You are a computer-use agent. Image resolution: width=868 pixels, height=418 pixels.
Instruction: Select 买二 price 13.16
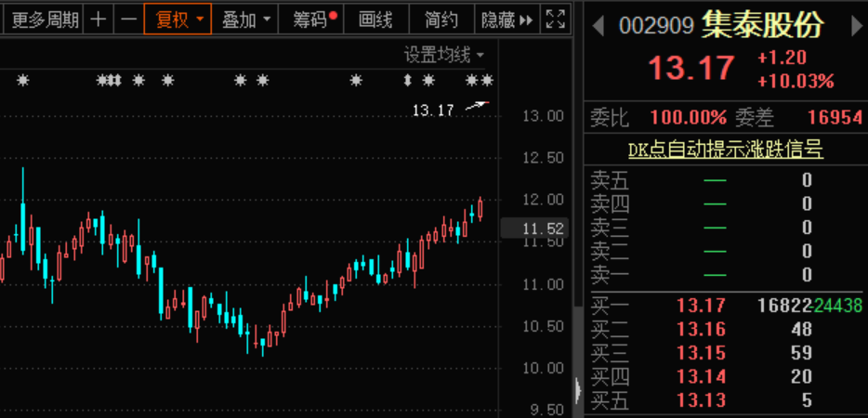click(701, 329)
